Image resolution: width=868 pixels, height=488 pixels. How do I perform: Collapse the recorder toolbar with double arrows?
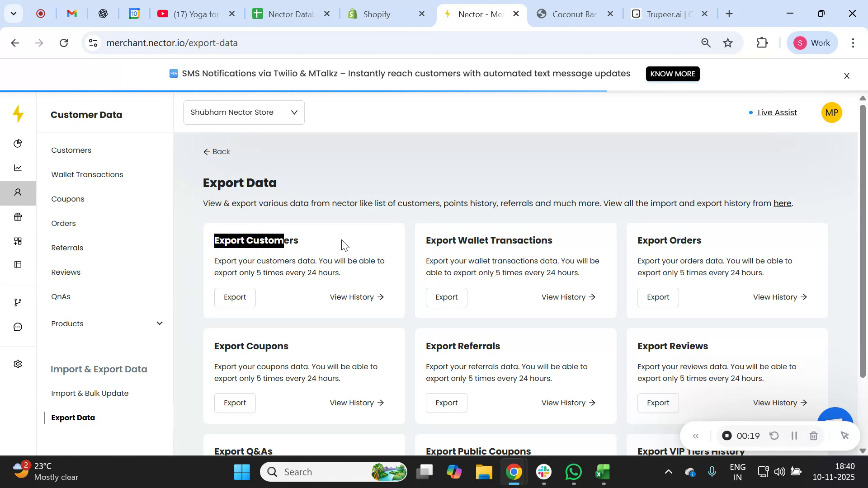click(696, 436)
